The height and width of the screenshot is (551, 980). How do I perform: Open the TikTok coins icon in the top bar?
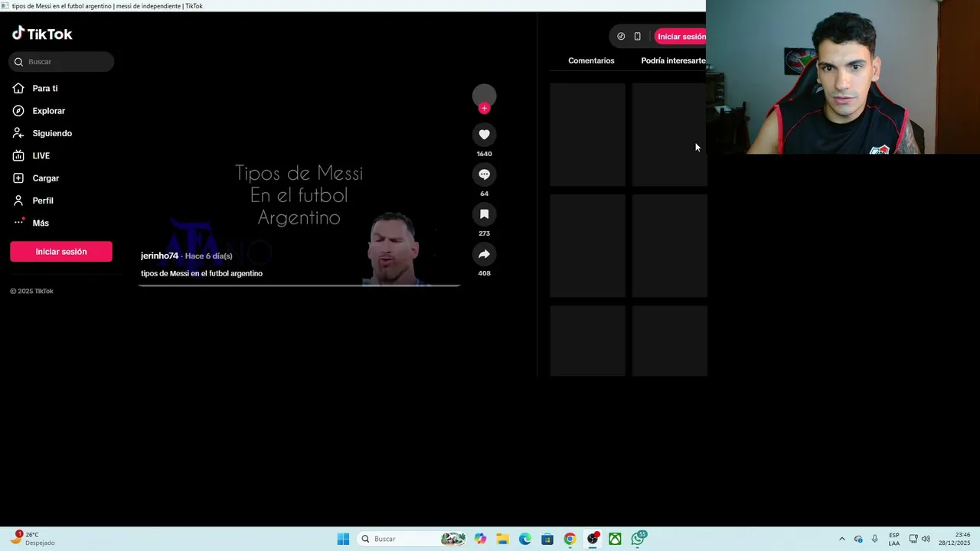tap(621, 36)
